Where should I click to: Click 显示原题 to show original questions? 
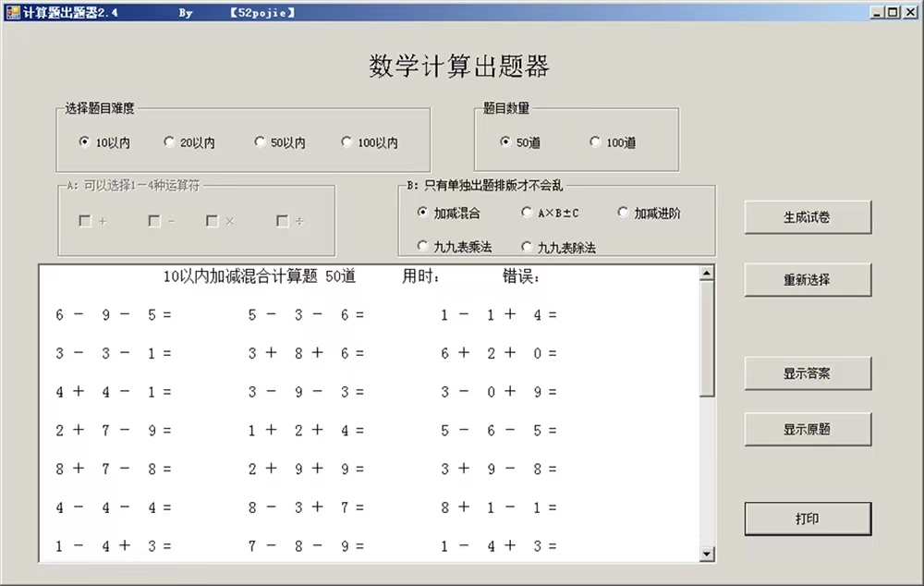tap(807, 429)
